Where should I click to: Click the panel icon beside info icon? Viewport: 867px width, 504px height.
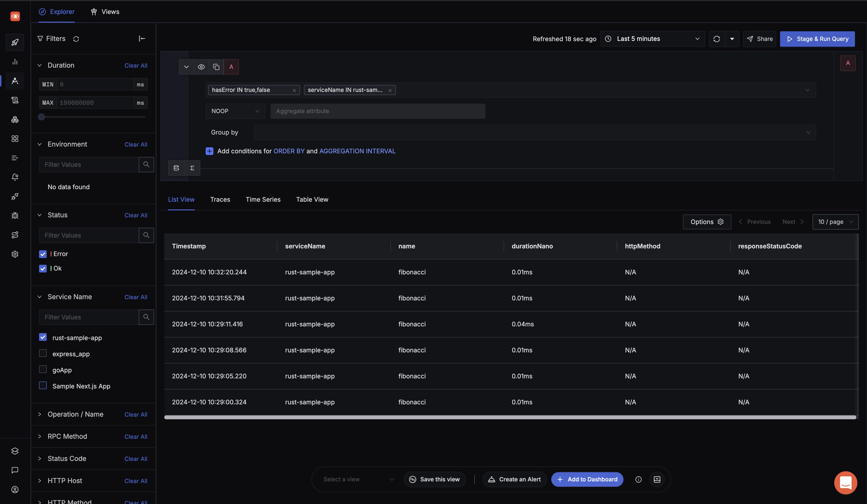[x=657, y=479]
